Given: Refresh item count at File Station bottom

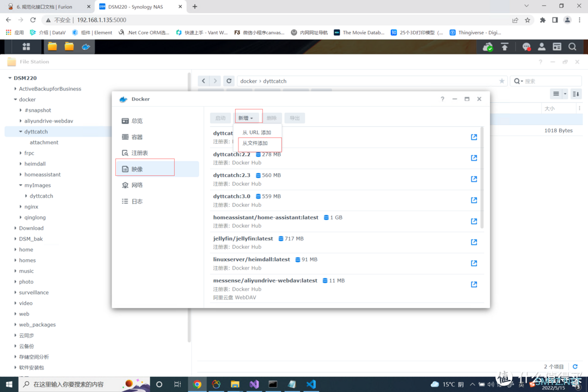Looking at the screenshot, I should [575, 366].
